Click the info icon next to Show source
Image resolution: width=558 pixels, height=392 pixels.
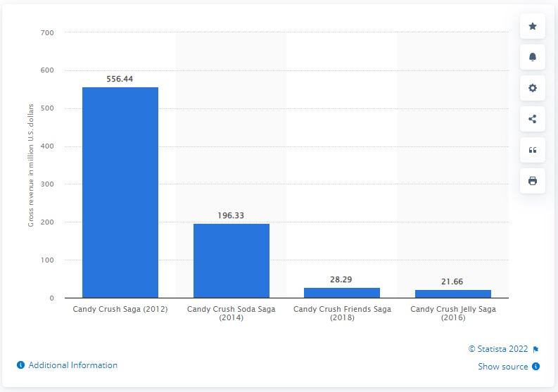[x=535, y=367]
